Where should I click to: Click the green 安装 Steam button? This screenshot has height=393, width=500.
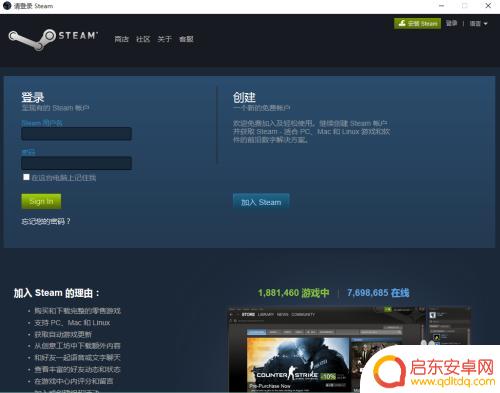tap(417, 24)
